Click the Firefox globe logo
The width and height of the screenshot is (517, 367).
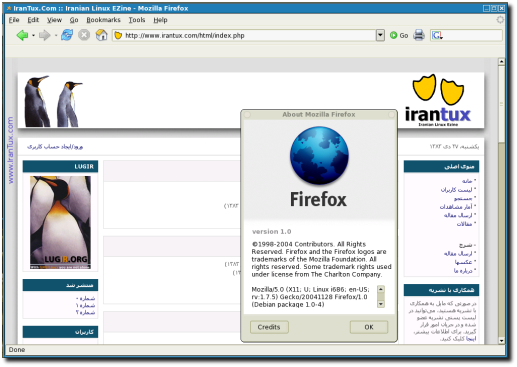click(x=319, y=155)
